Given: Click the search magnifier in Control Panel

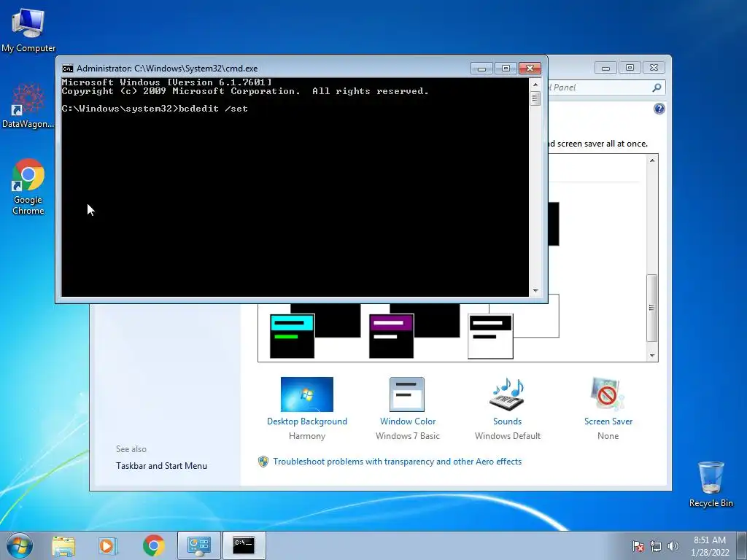Looking at the screenshot, I should tap(657, 87).
